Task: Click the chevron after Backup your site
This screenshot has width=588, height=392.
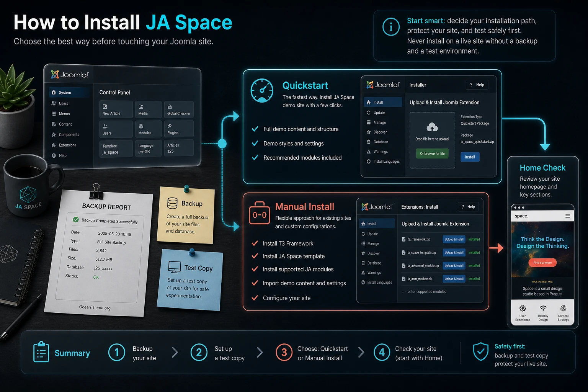Action: [x=175, y=352]
